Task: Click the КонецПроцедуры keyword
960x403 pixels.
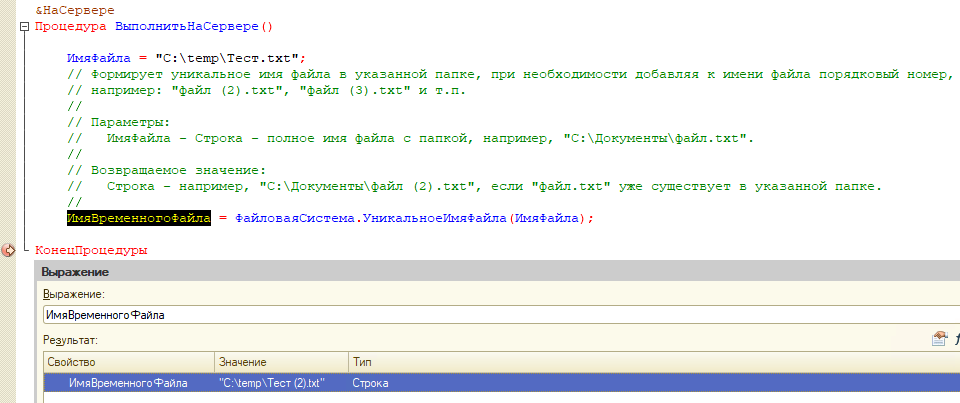Action: (x=90, y=249)
